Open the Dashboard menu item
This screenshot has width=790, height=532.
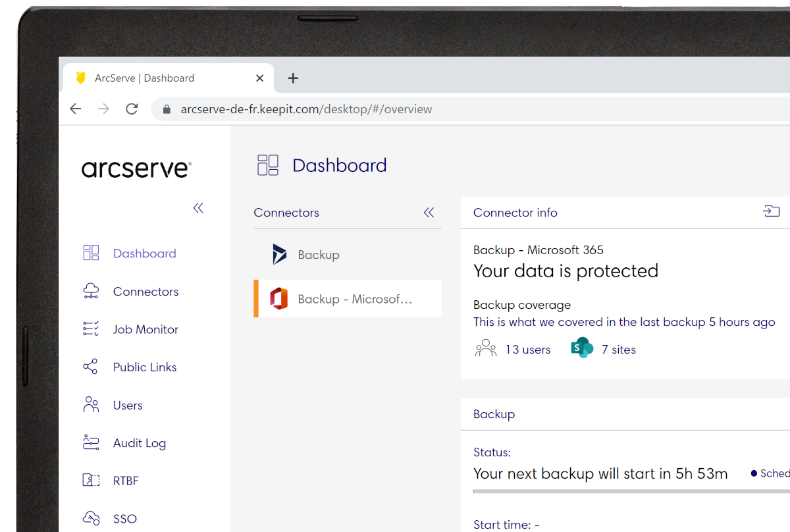(x=145, y=253)
